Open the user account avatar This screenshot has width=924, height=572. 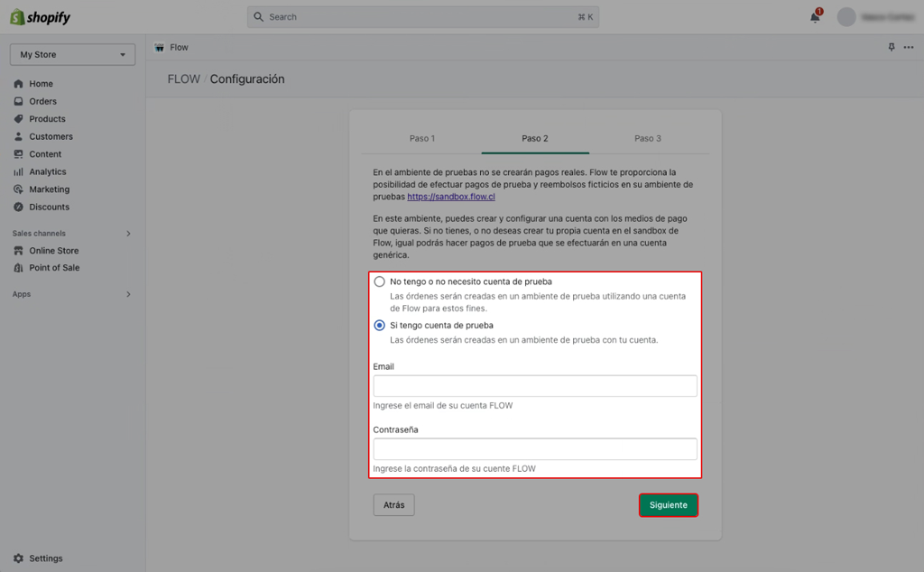[x=846, y=16]
